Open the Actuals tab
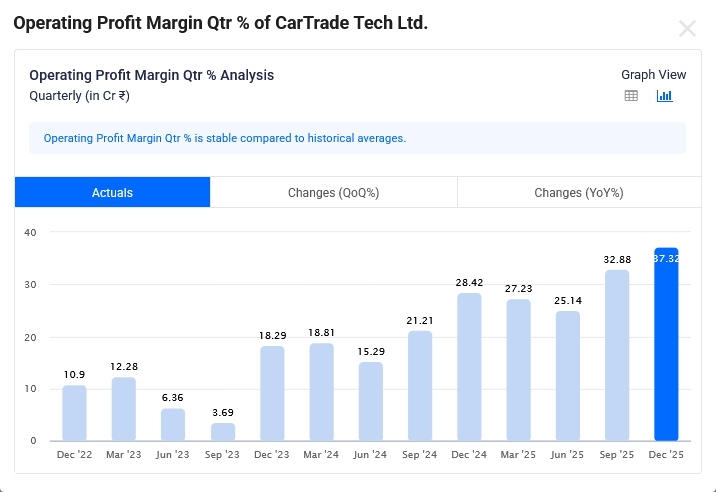This screenshot has height=492, width=716. coord(112,193)
